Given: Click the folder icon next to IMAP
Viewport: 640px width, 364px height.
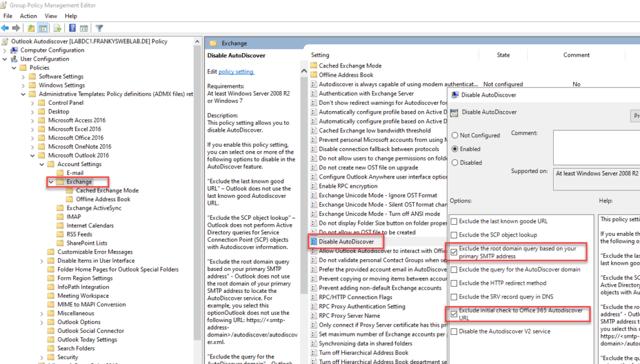Looking at the screenshot, I should 60,217.
